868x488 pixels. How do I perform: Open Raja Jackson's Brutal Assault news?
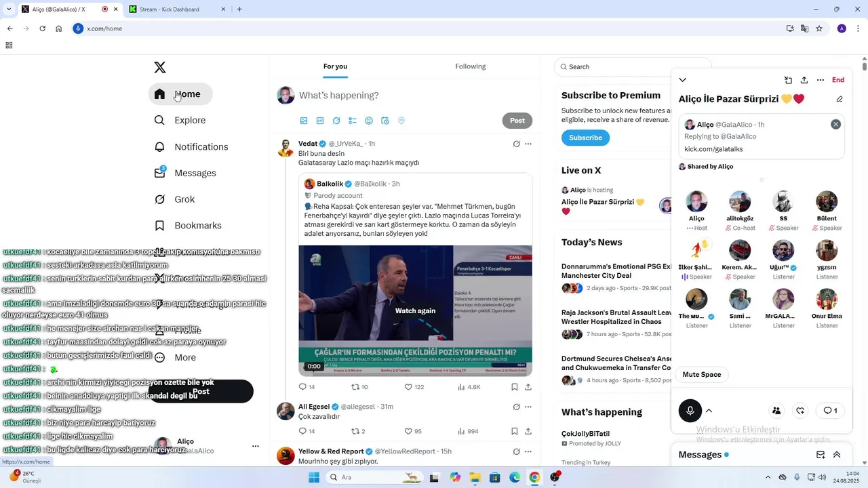[616, 317]
